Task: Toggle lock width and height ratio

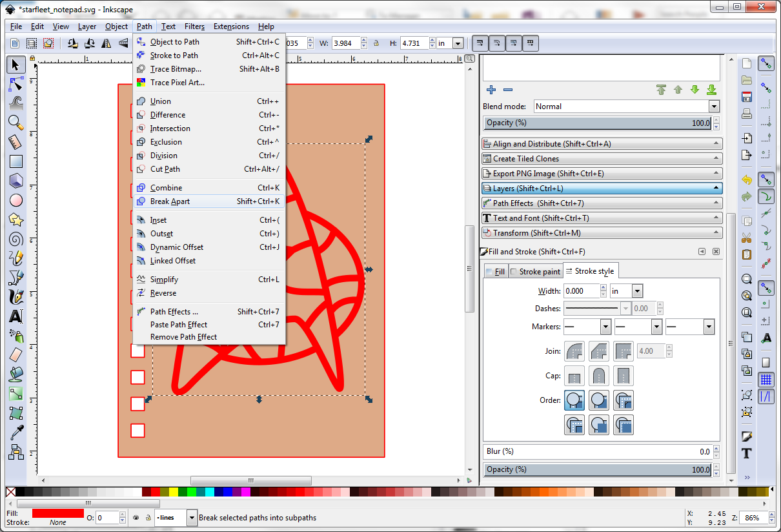Action: coord(376,43)
